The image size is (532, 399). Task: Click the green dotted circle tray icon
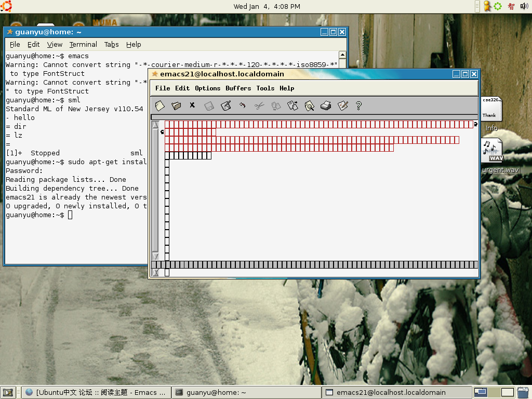[x=498, y=6]
